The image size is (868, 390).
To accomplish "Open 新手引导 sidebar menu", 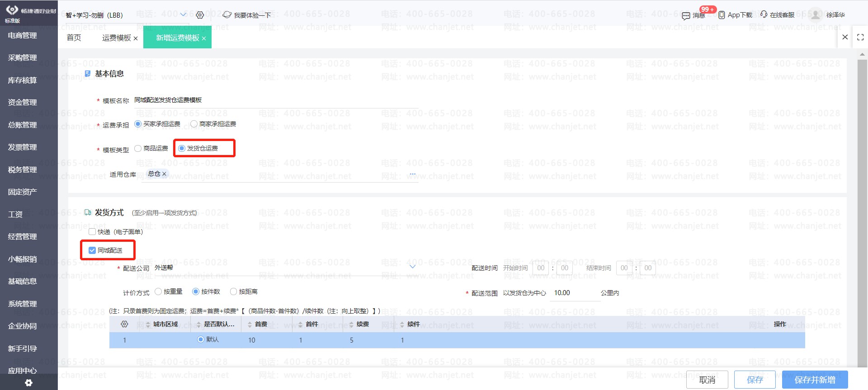I will tap(23, 348).
